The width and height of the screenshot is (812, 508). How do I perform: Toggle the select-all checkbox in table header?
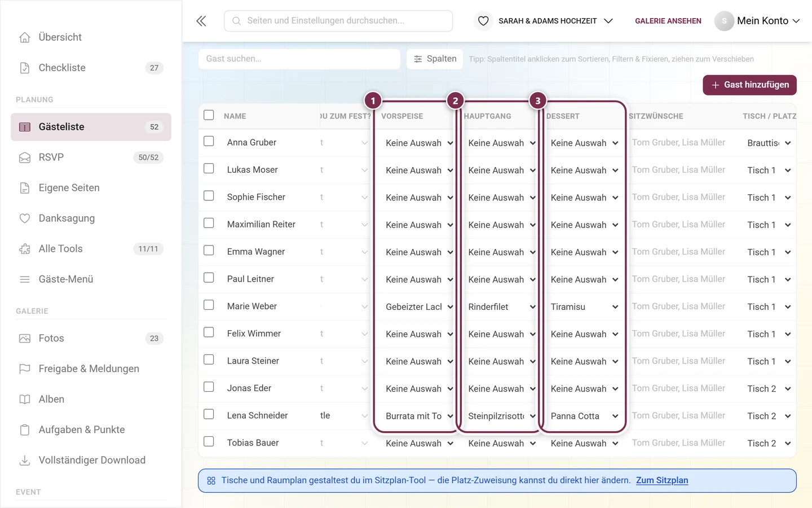tap(209, 115)
